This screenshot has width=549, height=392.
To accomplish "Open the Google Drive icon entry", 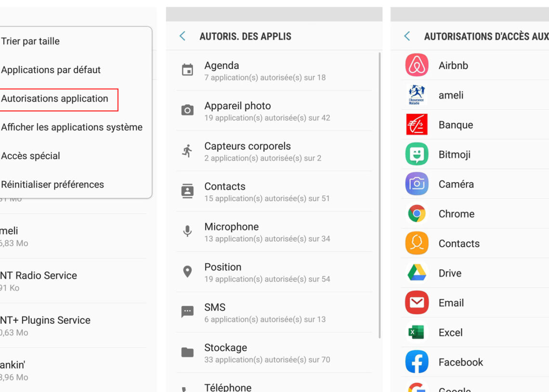I will (417, 273).
